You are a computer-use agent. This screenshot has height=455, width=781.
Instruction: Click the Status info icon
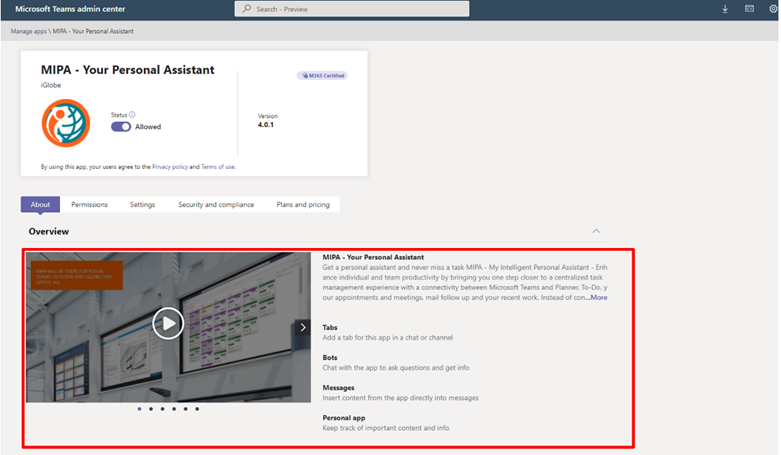(x=132, y=115)
